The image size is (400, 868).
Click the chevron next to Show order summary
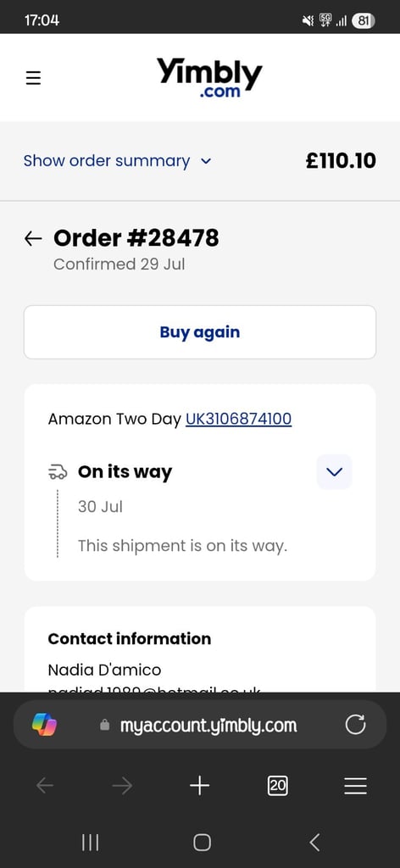click(x=206, y=162)
